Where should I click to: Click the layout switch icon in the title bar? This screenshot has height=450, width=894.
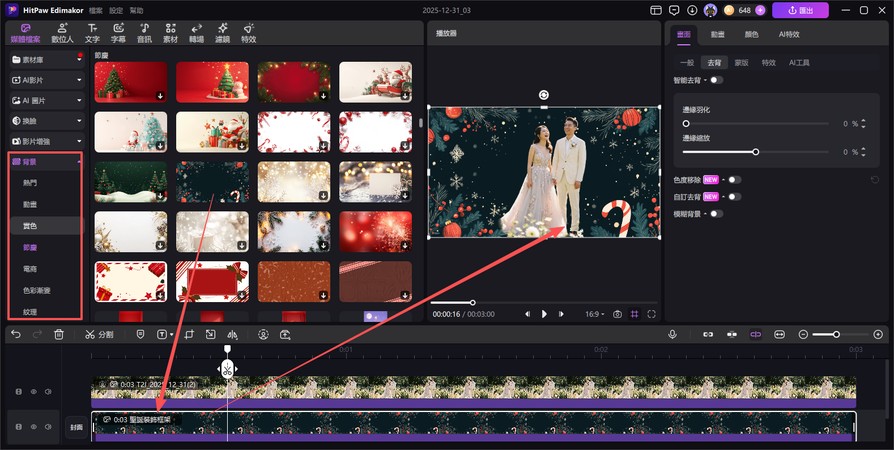656,10
